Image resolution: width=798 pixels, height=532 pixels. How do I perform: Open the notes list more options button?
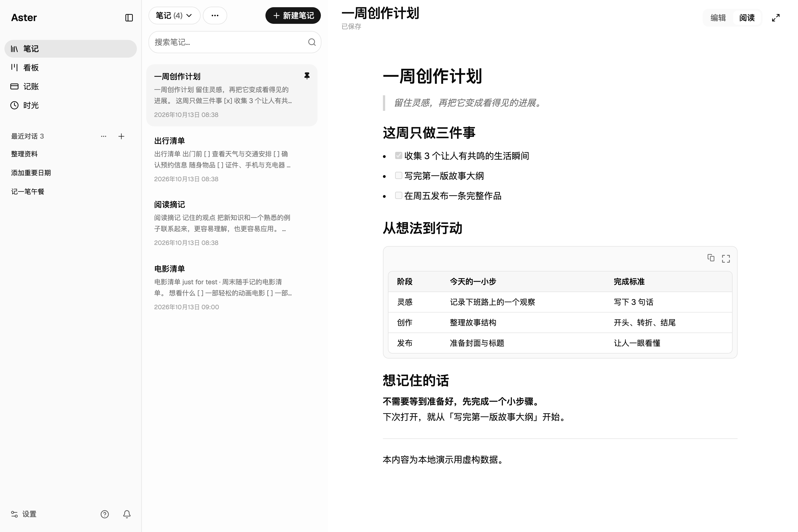pyautogui.click(x=215, y=16)
